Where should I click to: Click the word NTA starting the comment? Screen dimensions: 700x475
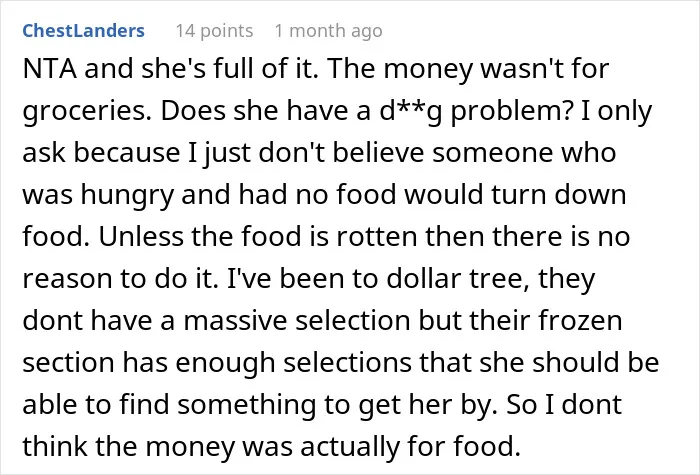tap(49, 69)
